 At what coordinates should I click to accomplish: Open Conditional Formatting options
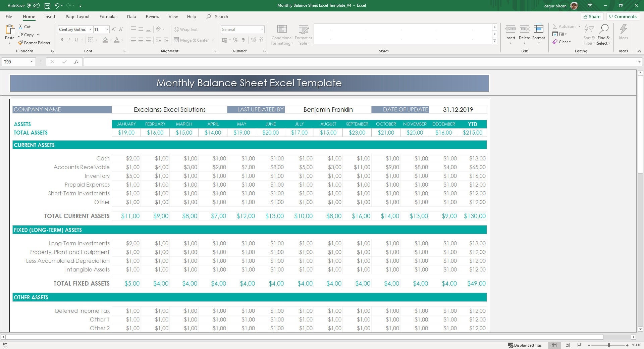coord(282,34)
